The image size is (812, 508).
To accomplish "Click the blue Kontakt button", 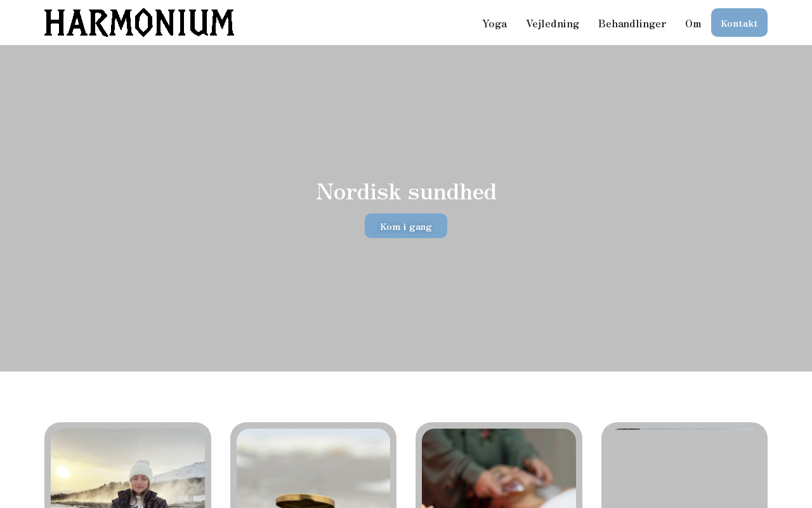I will point(739,23).
